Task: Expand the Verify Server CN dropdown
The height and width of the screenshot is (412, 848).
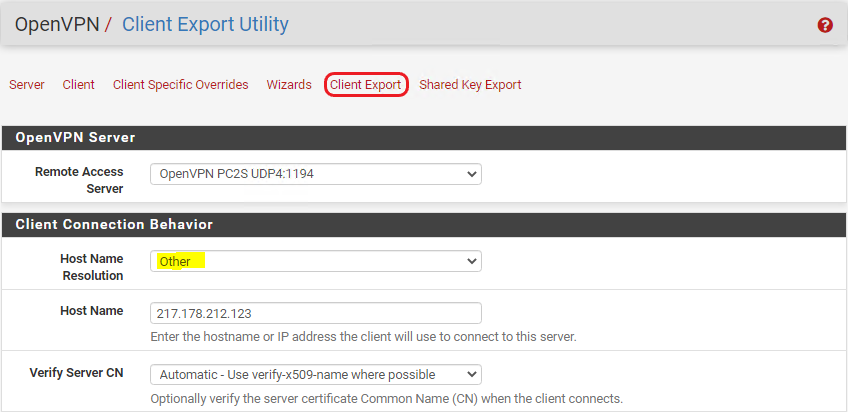Action: [316, 374]
